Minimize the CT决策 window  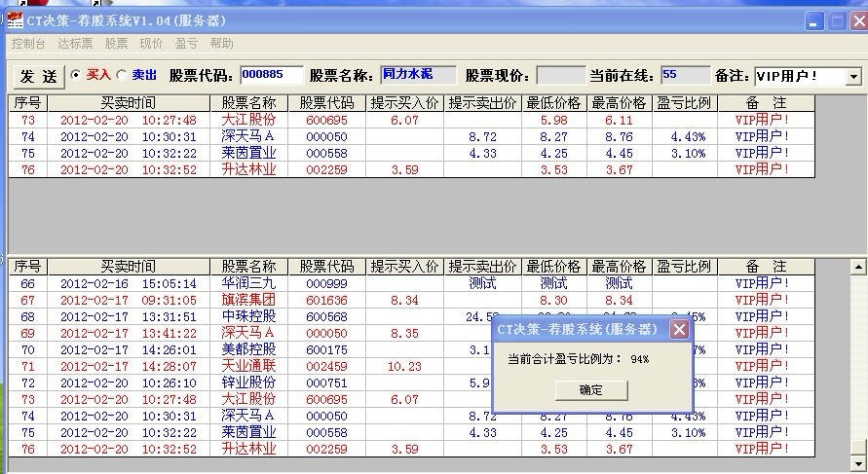pyautogui.click(x=814, y=21)
